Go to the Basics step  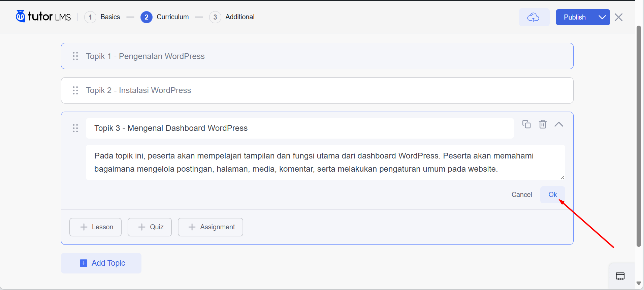[103, 17]
